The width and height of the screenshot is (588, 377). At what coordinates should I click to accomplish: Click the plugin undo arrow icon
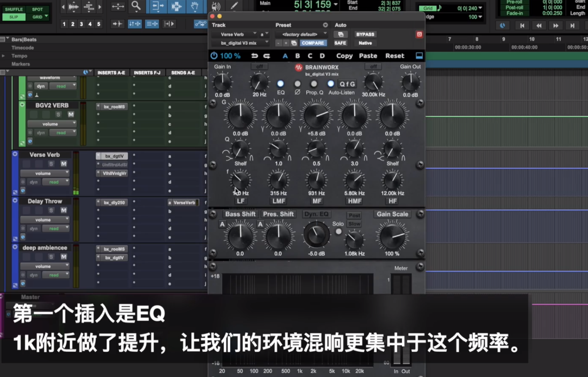[254, 56]
